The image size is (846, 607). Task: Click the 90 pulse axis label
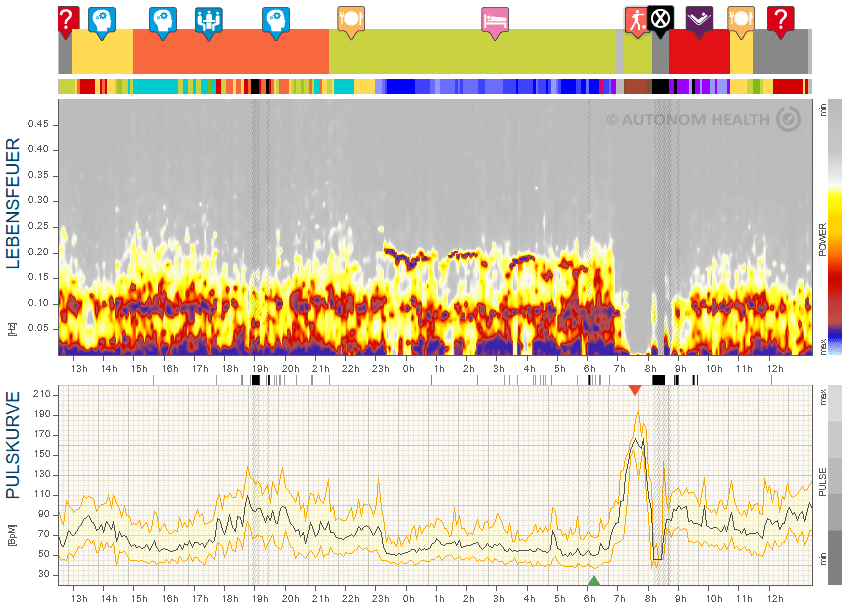[44, 514]
